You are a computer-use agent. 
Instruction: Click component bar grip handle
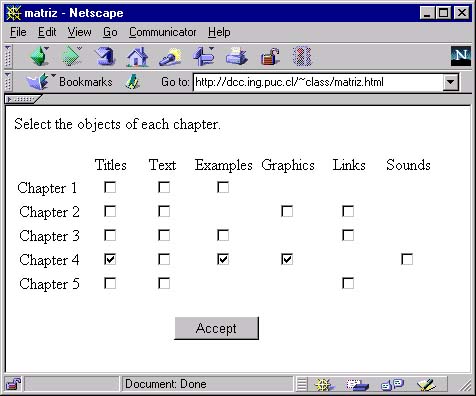click(x=301, y=384)
